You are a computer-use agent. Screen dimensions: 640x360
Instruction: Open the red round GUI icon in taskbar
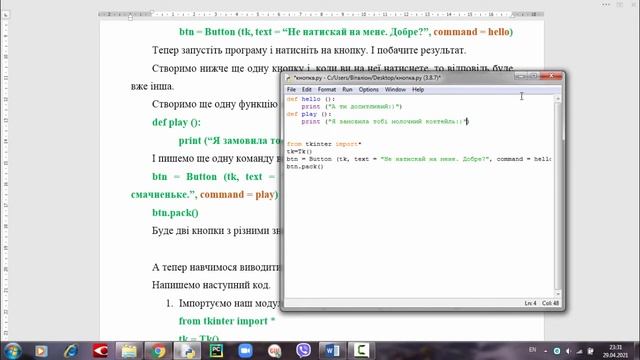coord(274,351)
